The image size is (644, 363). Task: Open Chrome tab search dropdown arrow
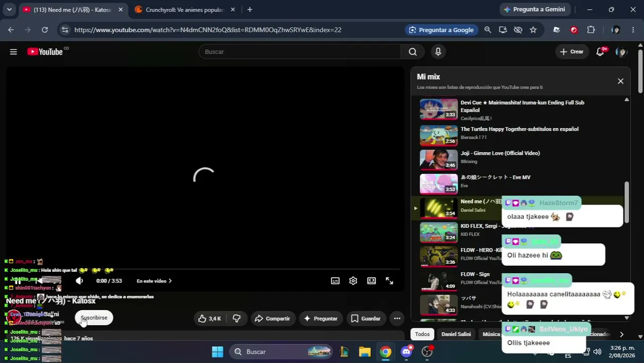(x=9, y=10)
